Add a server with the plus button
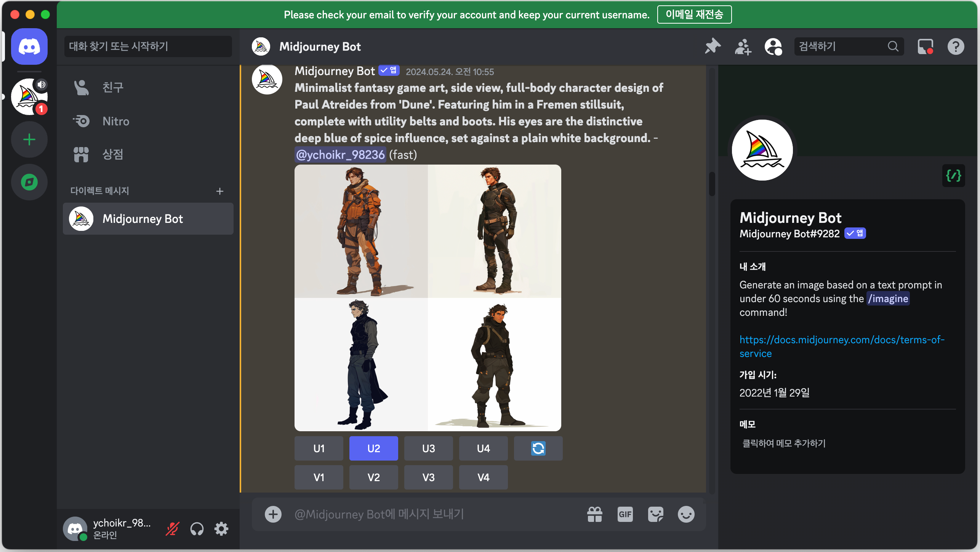Image resolution: width=980 pixels, height=552 pixels. point(29,140)
